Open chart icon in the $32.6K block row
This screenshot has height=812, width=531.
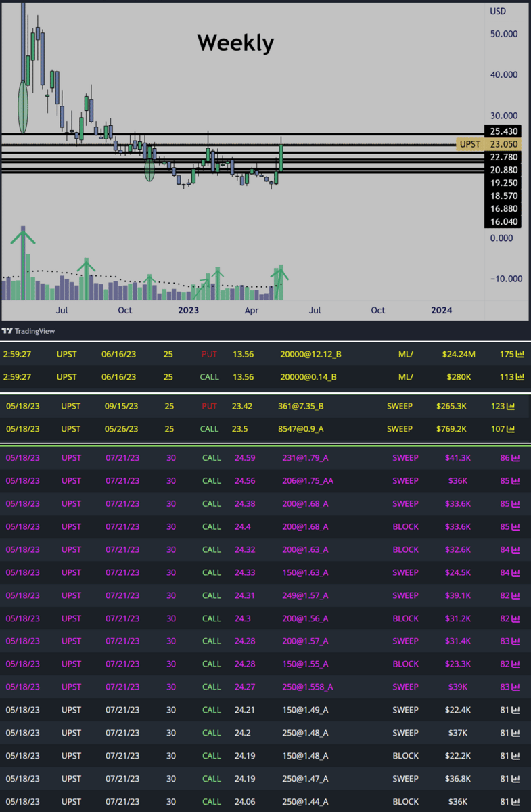pos(515,549)
